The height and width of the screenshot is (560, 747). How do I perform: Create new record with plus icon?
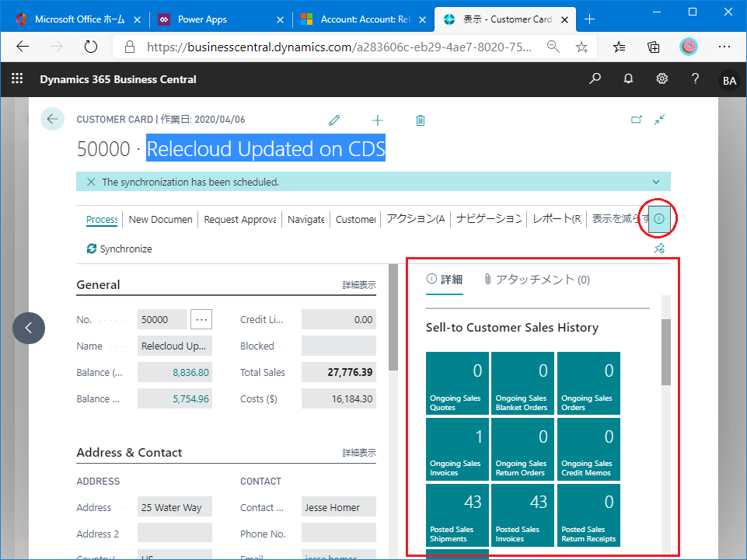[x=377, y=120]
